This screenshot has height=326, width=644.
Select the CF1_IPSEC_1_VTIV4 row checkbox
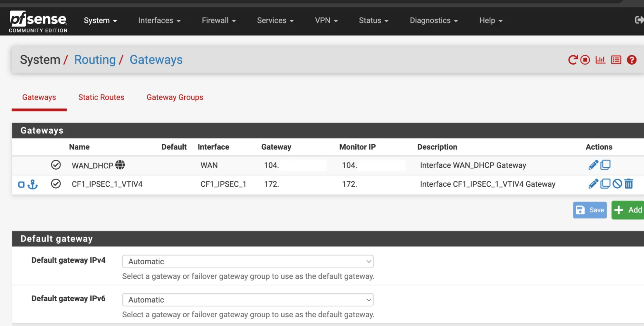click(x=22, y=184)
